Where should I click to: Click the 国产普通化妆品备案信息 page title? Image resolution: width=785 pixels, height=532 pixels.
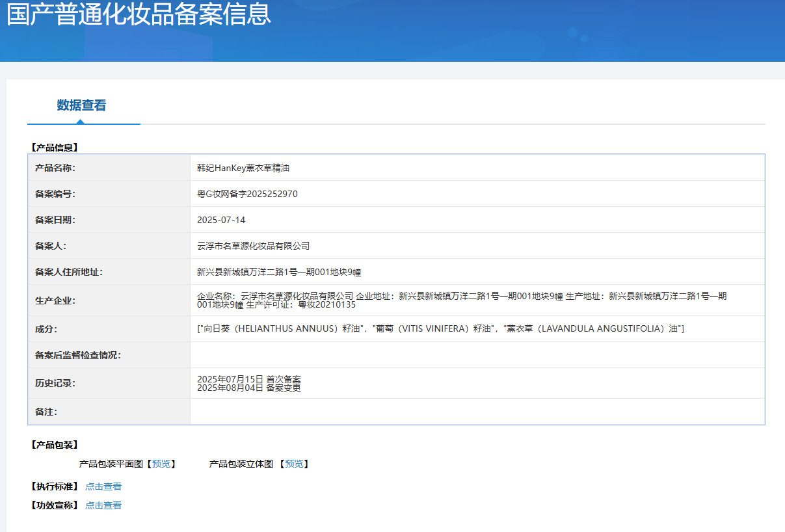139,14
